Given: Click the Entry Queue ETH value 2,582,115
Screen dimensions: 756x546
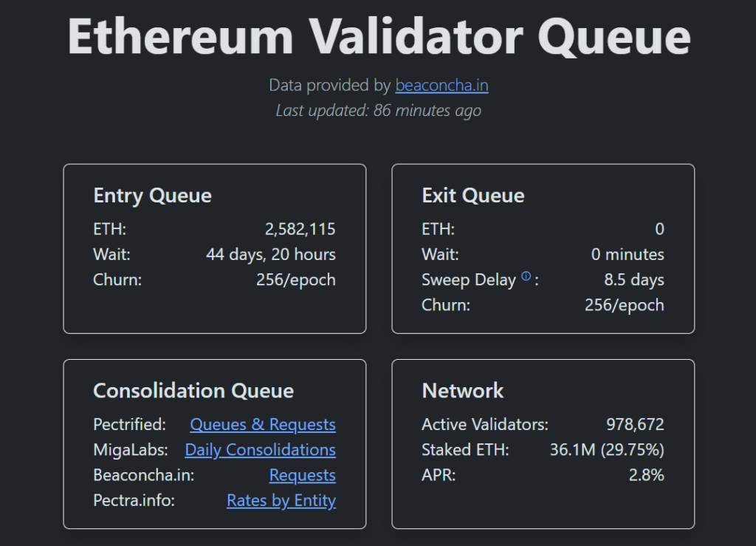Looking at the screenshot, I should tap(300, 230).
